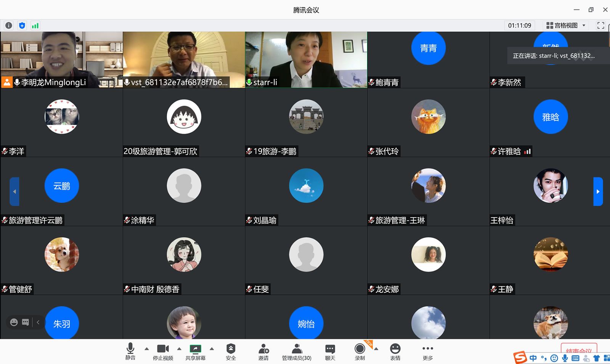Open the 表情 emoji reactions
Image resolution: width=610 pixels, height=364 pixels.
pos(395,351)
